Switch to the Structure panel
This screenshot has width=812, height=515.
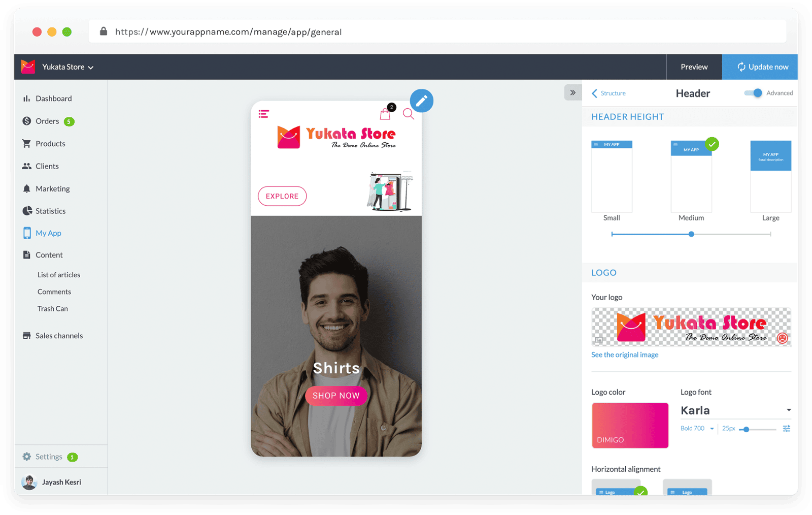tap(608, 93)
